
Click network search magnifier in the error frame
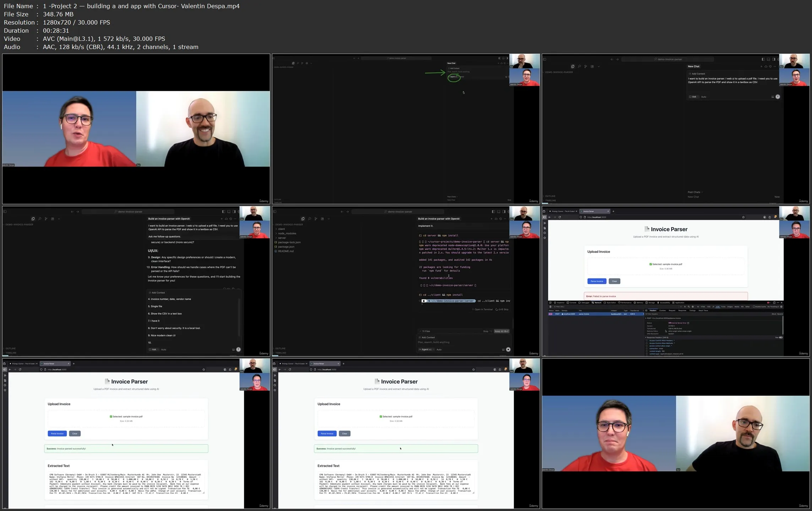point(689,306)
